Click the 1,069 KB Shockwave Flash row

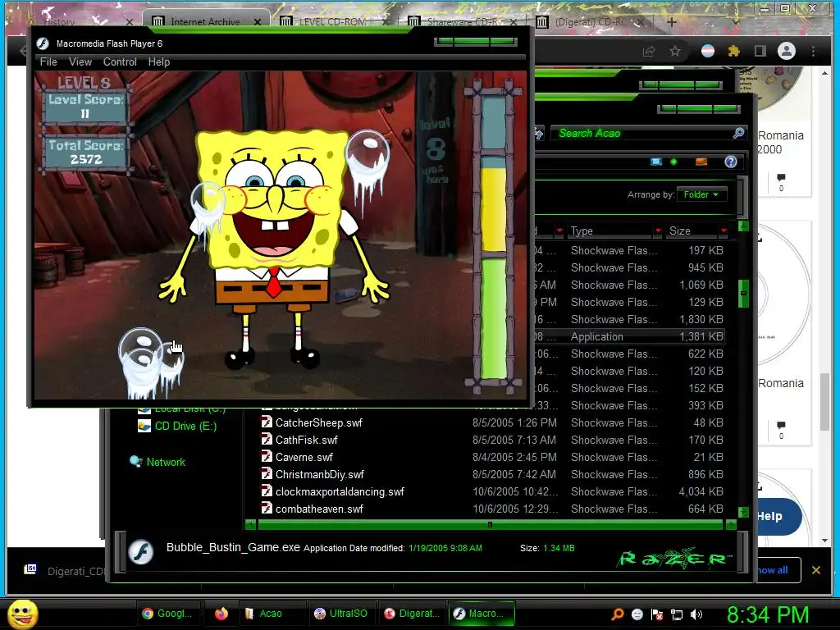tap(629, 285)
